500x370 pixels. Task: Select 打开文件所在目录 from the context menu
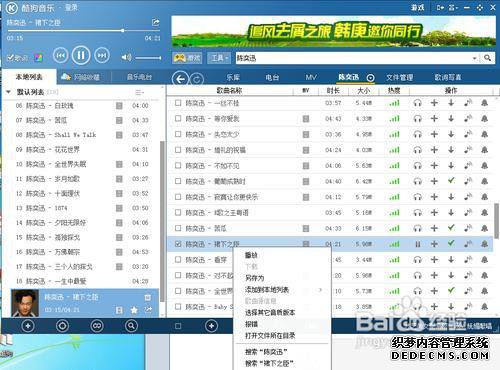click(x=270, y=335)
